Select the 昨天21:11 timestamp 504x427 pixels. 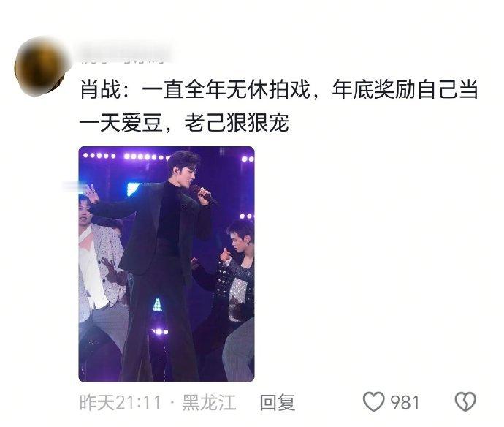pyautogui.click(x=120, y=402)
